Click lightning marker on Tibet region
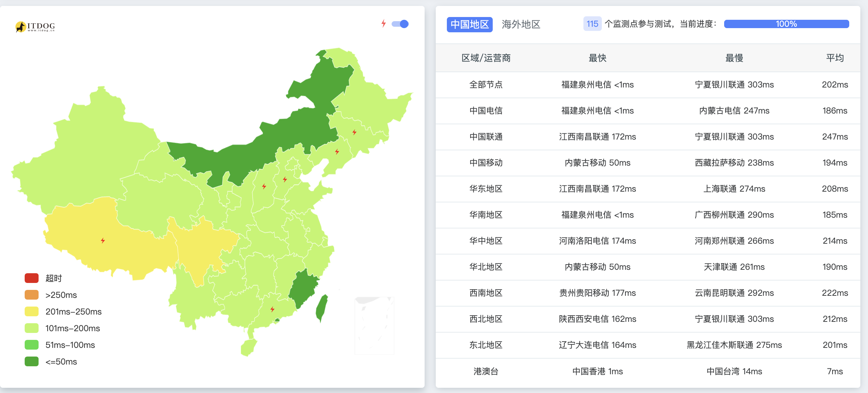The width and height of the screenshot is (868, 393). (103, 241)
